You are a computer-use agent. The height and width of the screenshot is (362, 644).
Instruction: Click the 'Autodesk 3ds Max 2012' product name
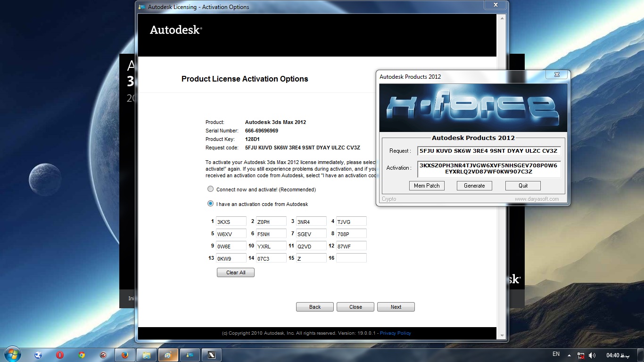[275, 122]
